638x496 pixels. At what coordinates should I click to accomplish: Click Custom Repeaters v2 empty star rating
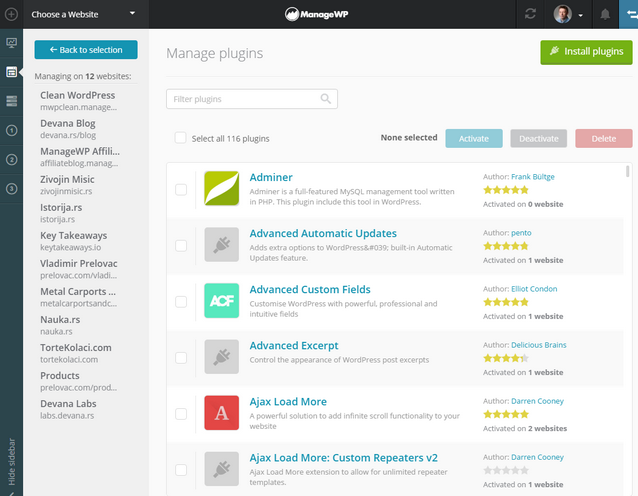(x=506, y=470)
